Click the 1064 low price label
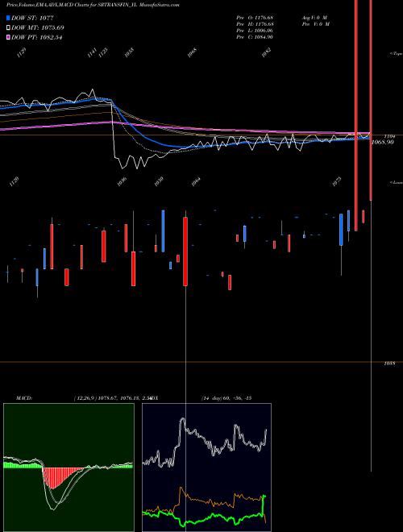Viewport: 403px width, 532px height. pos(196,182)
